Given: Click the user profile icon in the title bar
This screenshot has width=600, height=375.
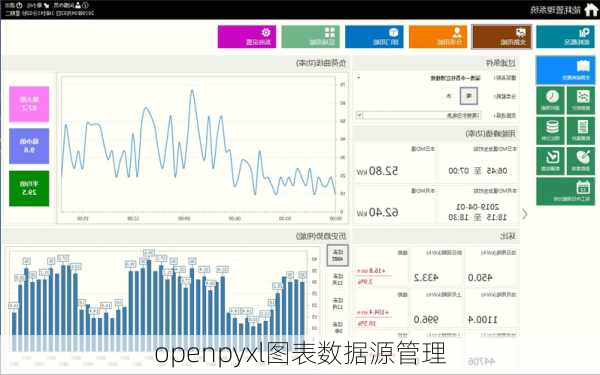Looking at the screenshot, I should pos(78,5).
